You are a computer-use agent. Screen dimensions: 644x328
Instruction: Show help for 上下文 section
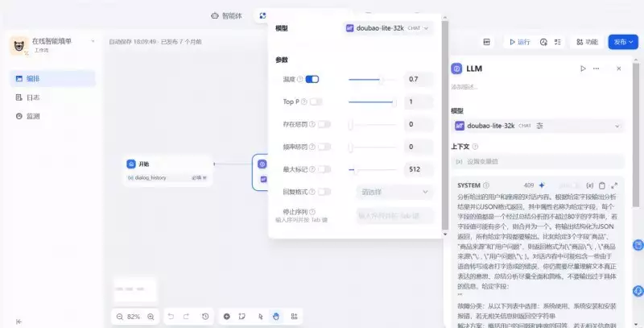tap(475, 147)
